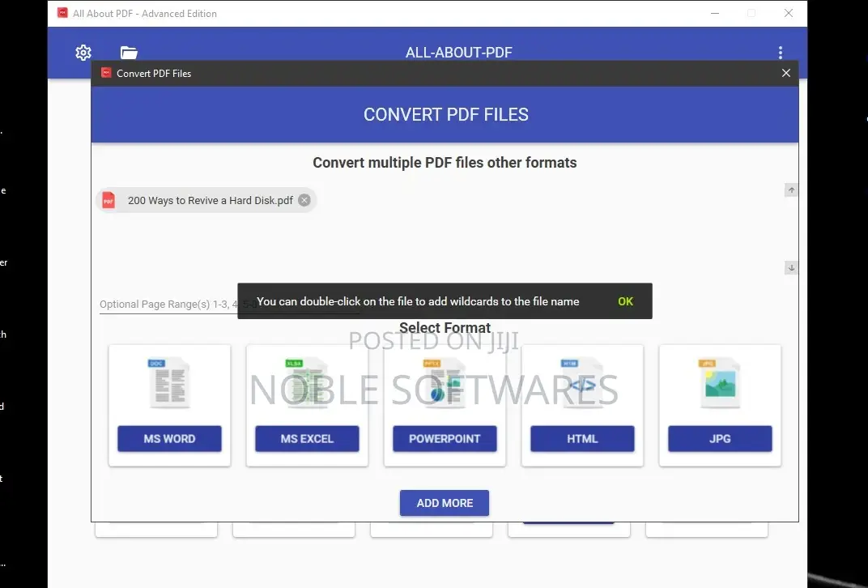The width and height of the screenshot is (868, 588).
Task: Open the three-dot overflow menu
Action: tap(781, 53)
